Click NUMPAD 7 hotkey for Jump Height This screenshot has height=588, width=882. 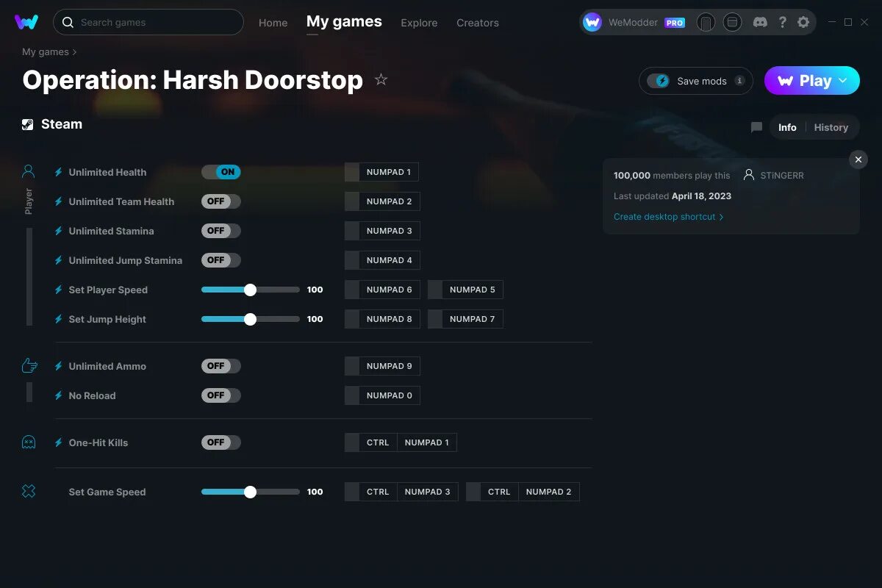click(465, 319)
